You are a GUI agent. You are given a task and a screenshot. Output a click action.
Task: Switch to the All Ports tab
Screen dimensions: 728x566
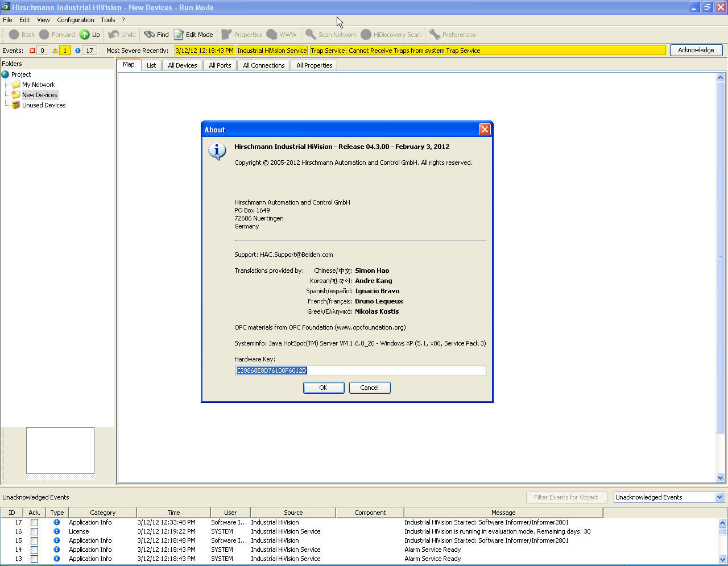click(220, 65)
